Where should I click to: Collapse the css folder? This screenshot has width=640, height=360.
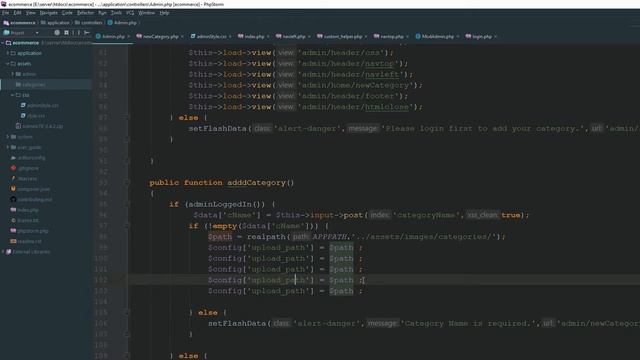pos(13,95)
